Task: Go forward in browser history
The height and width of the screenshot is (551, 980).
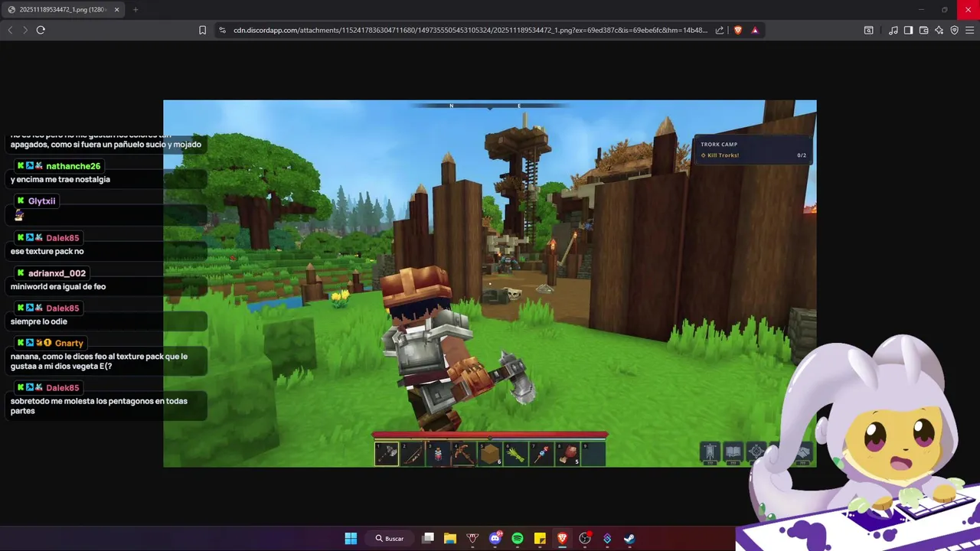Action: pos(25,30)
